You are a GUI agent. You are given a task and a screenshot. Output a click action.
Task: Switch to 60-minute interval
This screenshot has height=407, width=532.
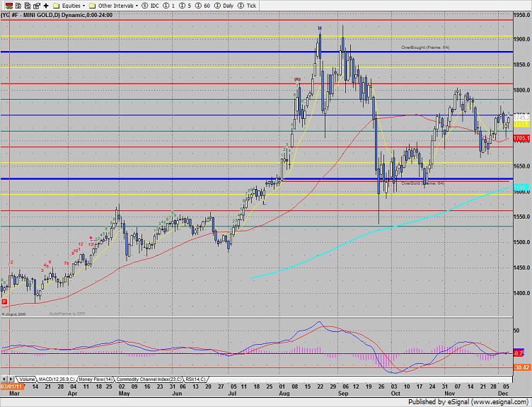pos(204,5)
